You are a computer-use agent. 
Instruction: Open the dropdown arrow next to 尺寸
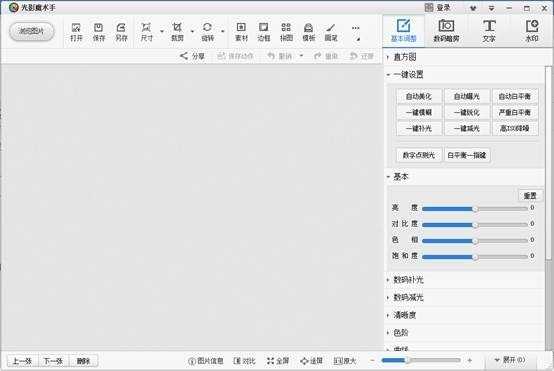162,31
